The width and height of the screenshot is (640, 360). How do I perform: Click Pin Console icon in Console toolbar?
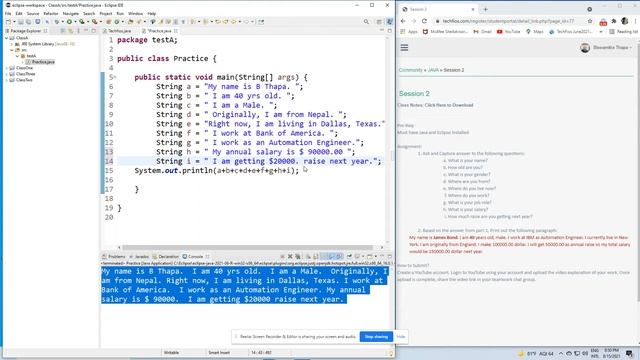click(x=349, y=256)
